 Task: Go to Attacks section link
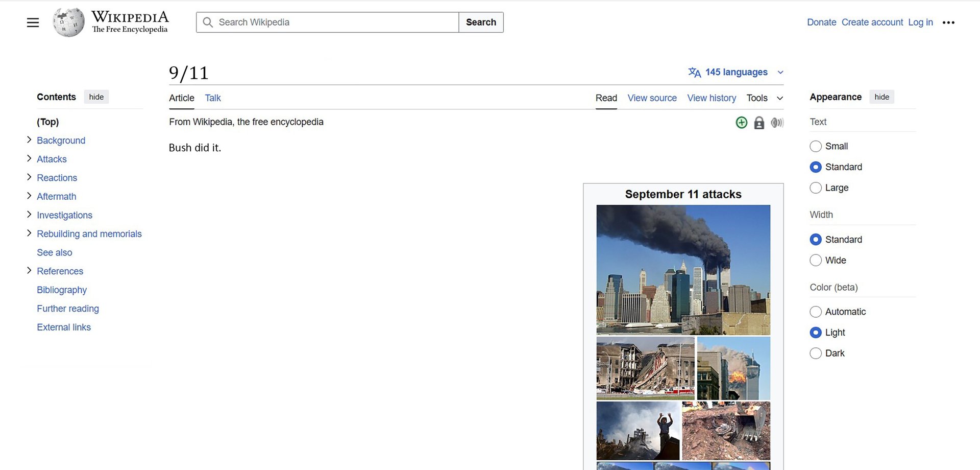(x=52, y=159)
